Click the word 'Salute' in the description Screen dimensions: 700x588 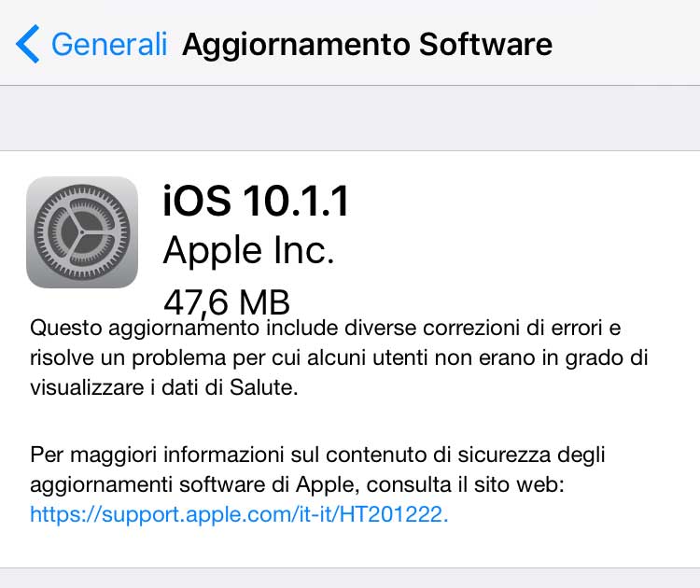261,387
